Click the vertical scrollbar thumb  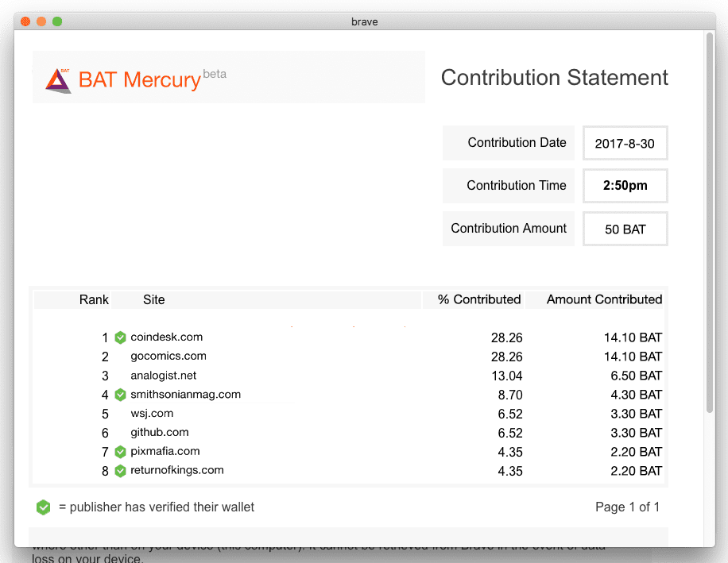point(710,222)
